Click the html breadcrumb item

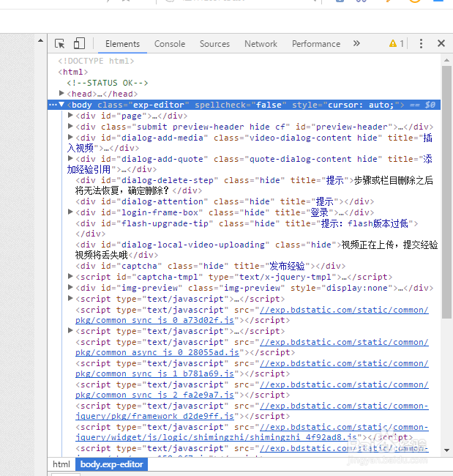[x=61, y=464]
